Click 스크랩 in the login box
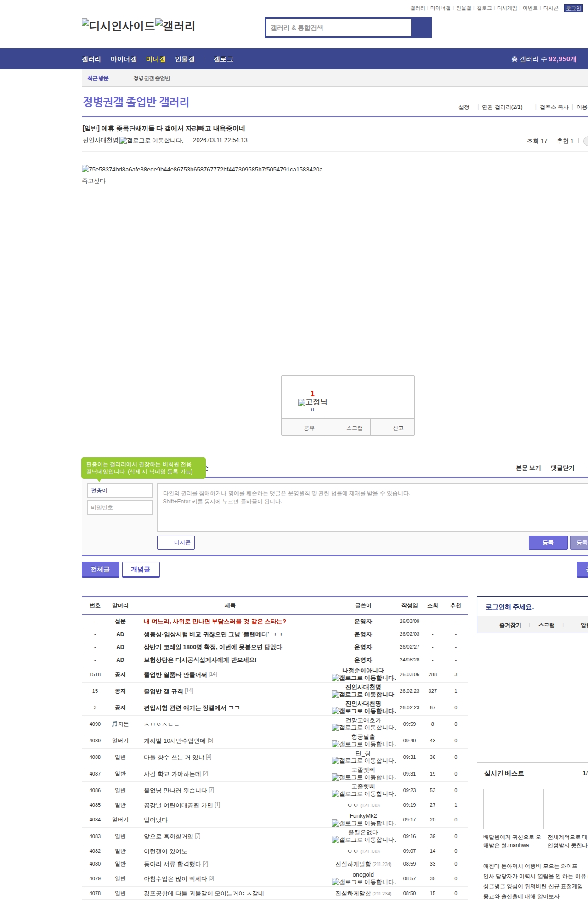This screenshot has width=588, height=901. pyautogui.click(x=546, y=626)
